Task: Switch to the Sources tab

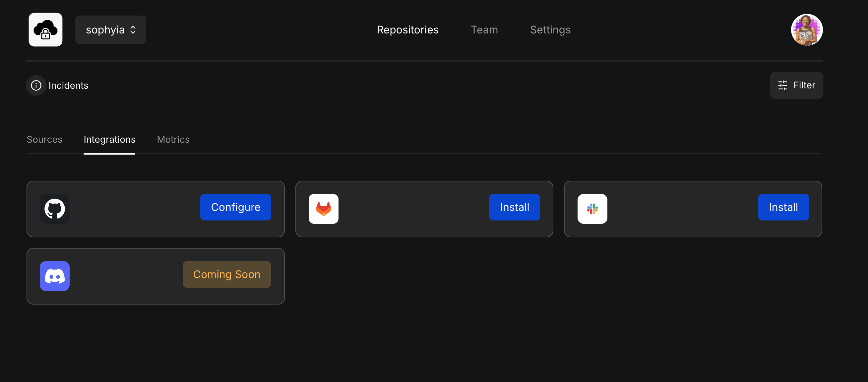Action: [x=44, y=139]
